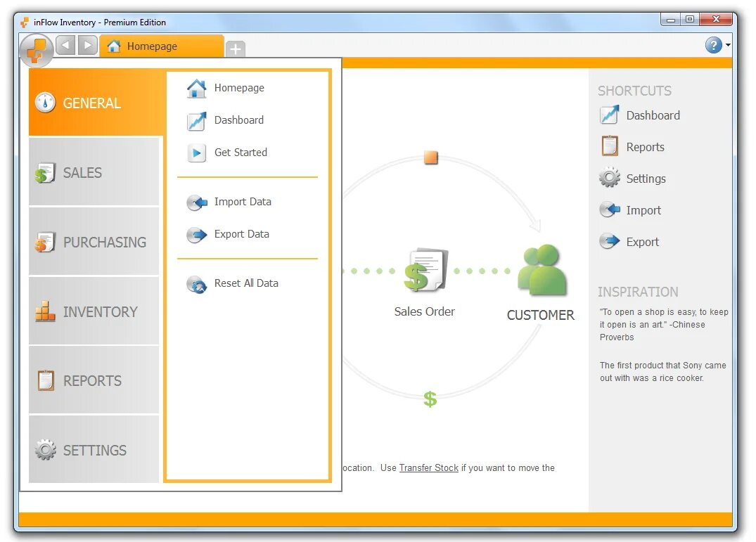Click the Dashboard shortcut icon

point(610,115)
